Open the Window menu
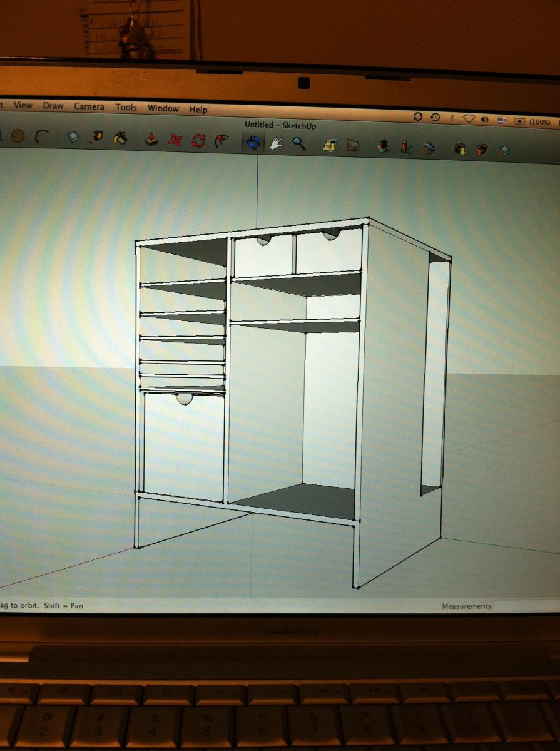Screen dimensions: 560x751 tap(163, 108)
